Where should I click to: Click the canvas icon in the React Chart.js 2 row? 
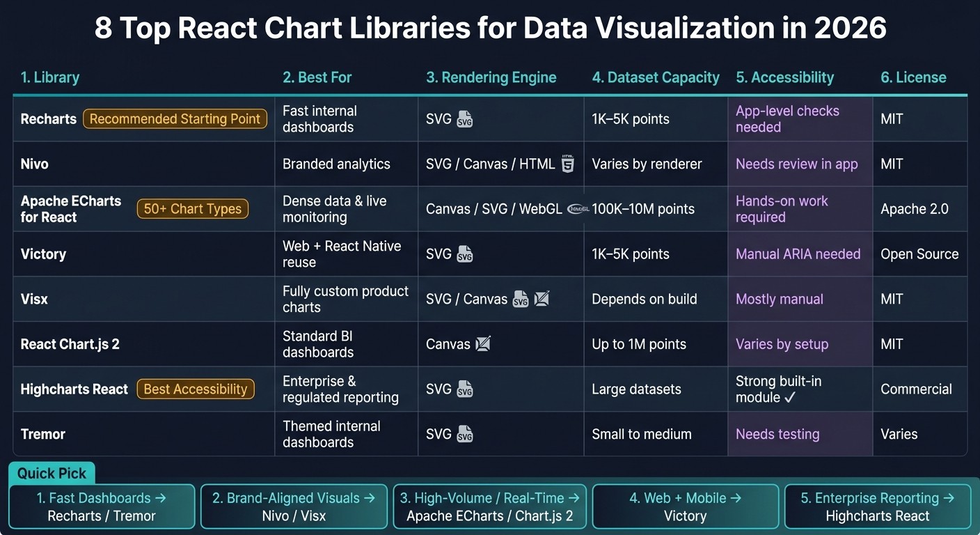[x=482, y=343]
